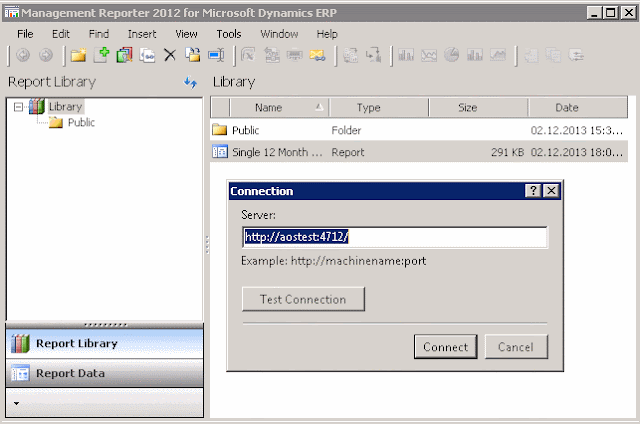Click the greyed stacked pages toolbar icon
This screenshot has height=424, width=640.
pyautogui.click(x=553, y=55)
